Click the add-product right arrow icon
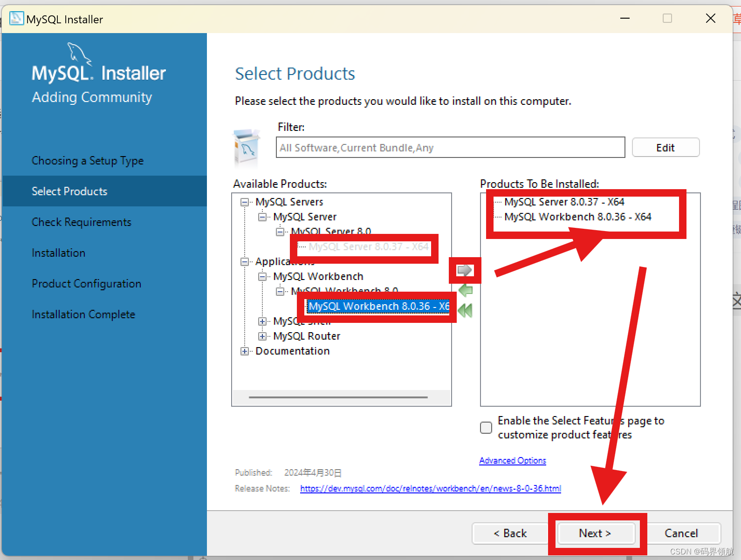The image size is (741, 560). click(x=465, y=270)
